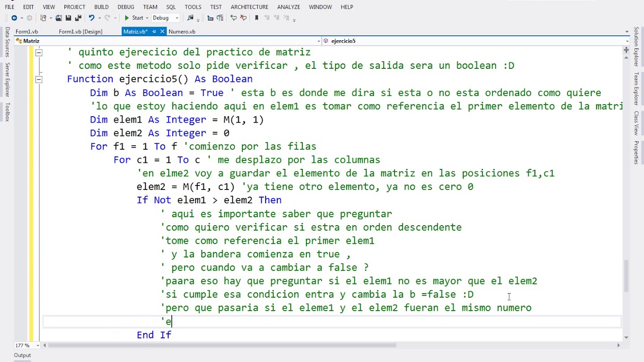Open the ARCHITECTURE menu

pos(250,7)
